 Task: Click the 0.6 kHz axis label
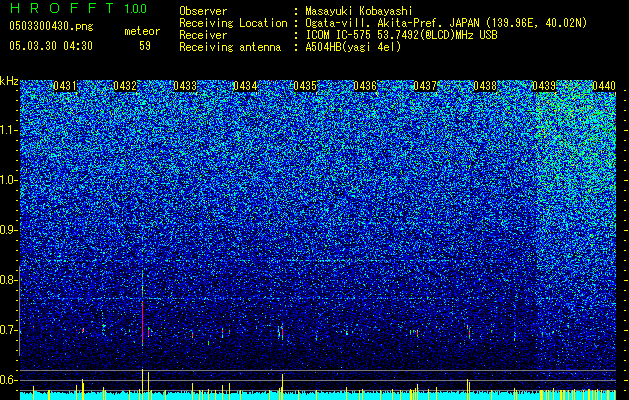tap(9, 380)
